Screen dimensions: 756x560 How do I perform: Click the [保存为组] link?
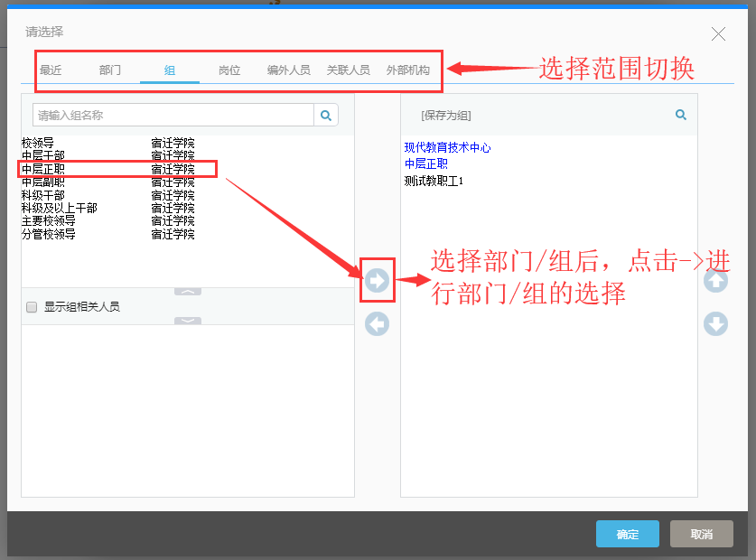[446, 116]
